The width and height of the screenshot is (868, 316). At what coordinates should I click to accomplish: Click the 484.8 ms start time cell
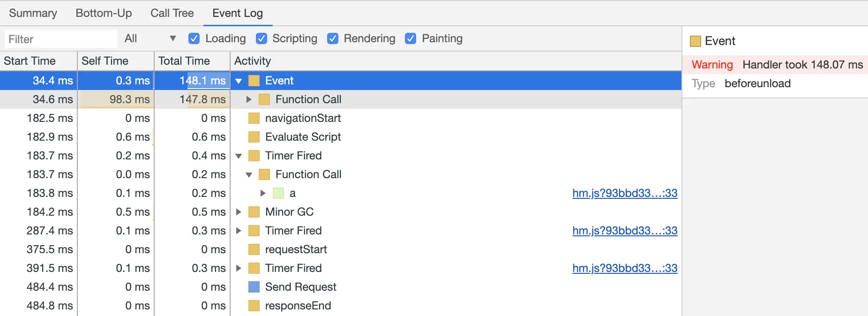[38, 306]
